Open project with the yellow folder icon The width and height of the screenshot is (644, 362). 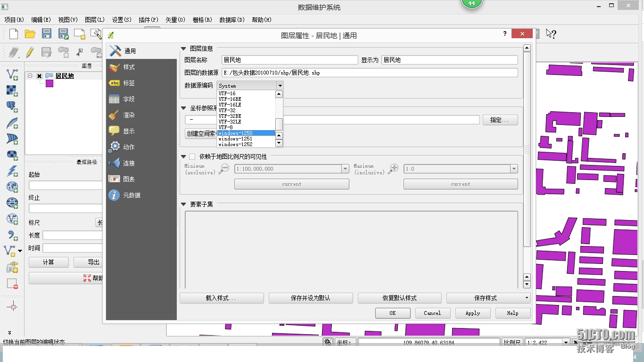coord(30,33)
